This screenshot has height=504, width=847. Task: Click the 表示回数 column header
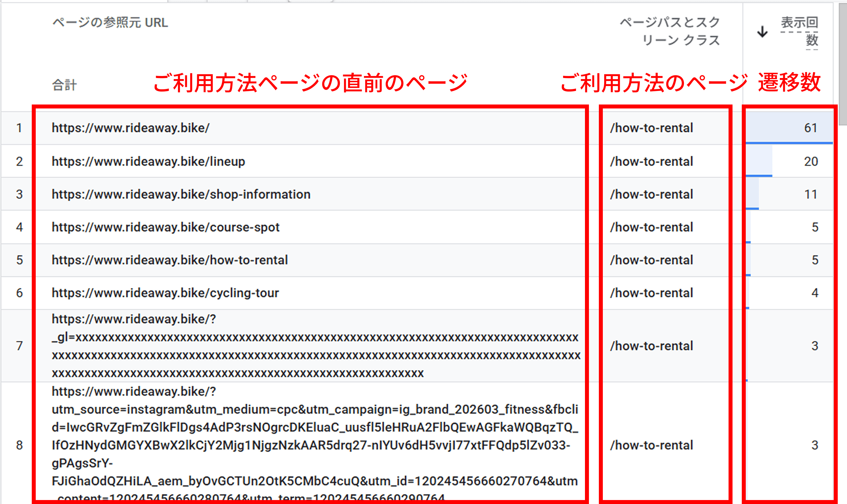[x=799, y=32]
